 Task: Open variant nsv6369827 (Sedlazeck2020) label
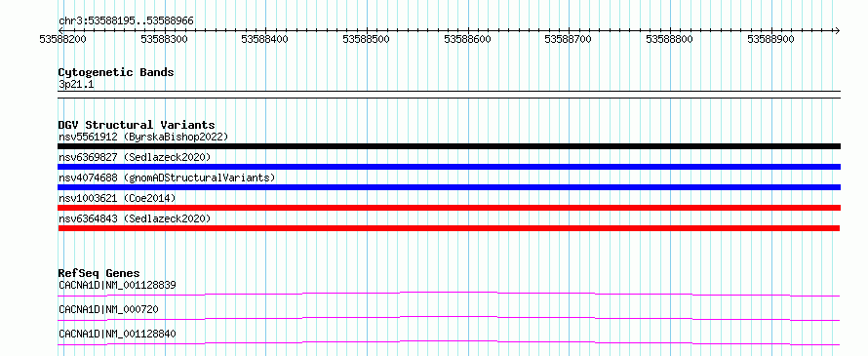[x=135, y=157]
